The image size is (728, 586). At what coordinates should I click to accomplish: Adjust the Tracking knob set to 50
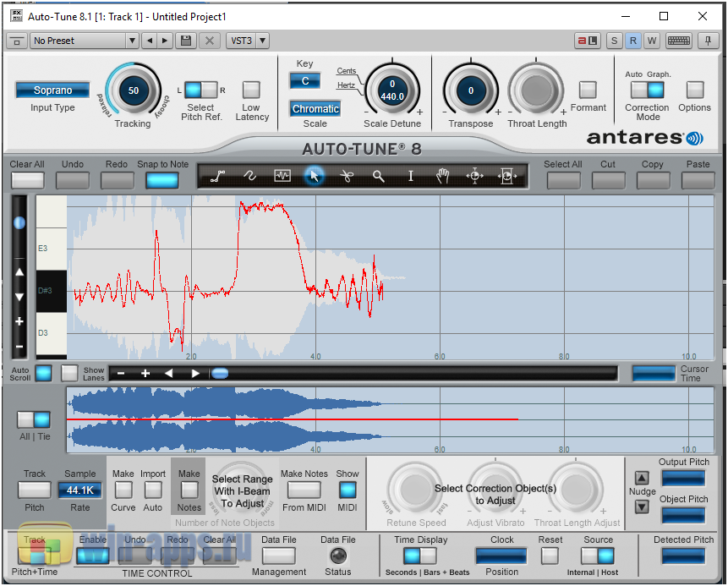click(134, 90)
